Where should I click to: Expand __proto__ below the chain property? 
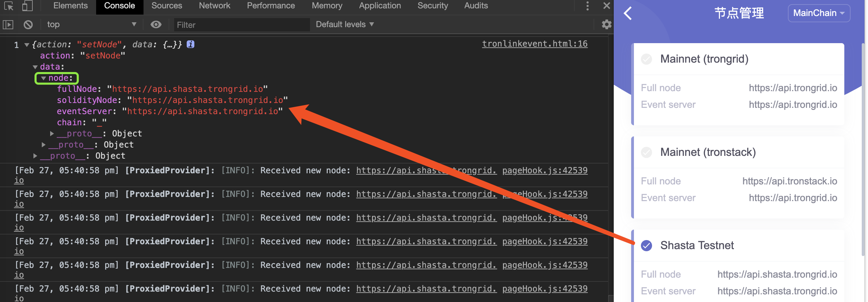[x=52, y=134]
